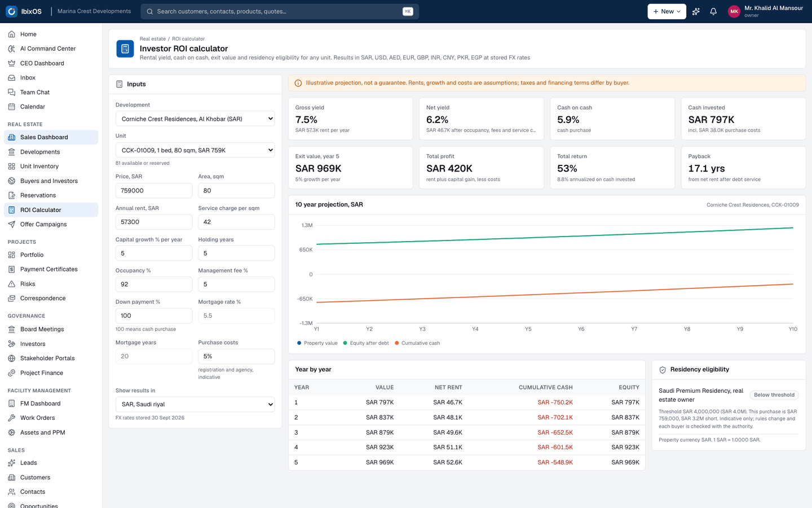Click the CEO Dashboard icon

[12, 63]
